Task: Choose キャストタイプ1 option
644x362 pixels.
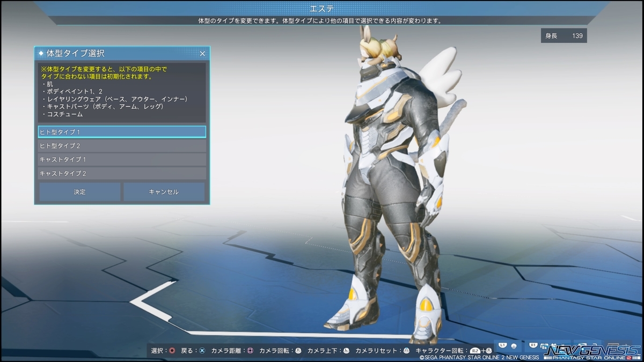Action: (122, 159)
